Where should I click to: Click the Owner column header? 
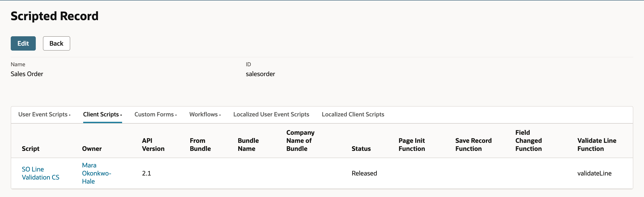click(x=92, y=149)
